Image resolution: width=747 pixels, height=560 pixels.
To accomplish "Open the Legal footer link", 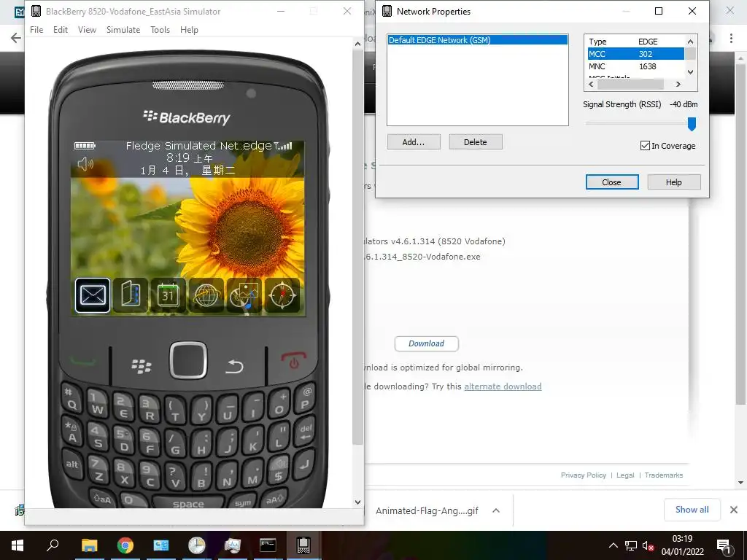I will pyautogui.click(x=625, y=475).
